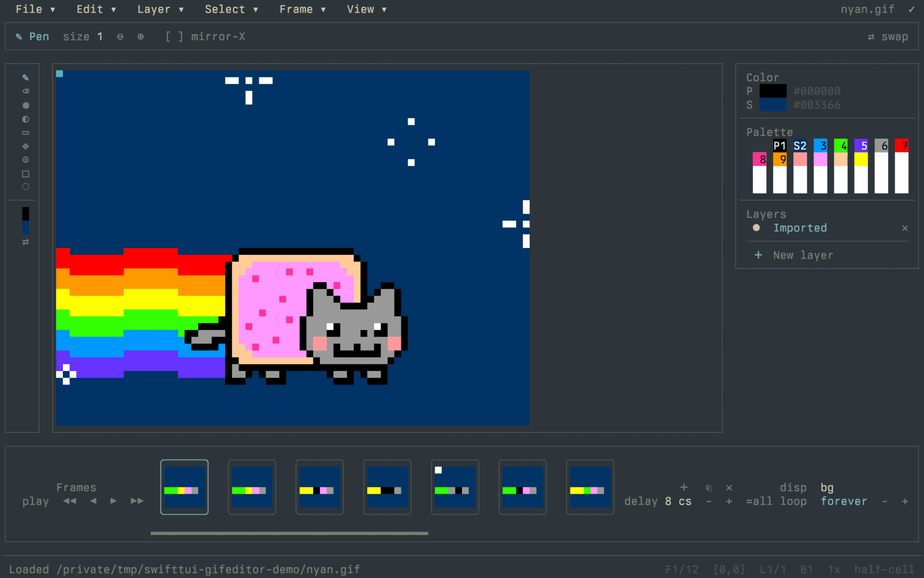Pick palette color 4 green

841,146
